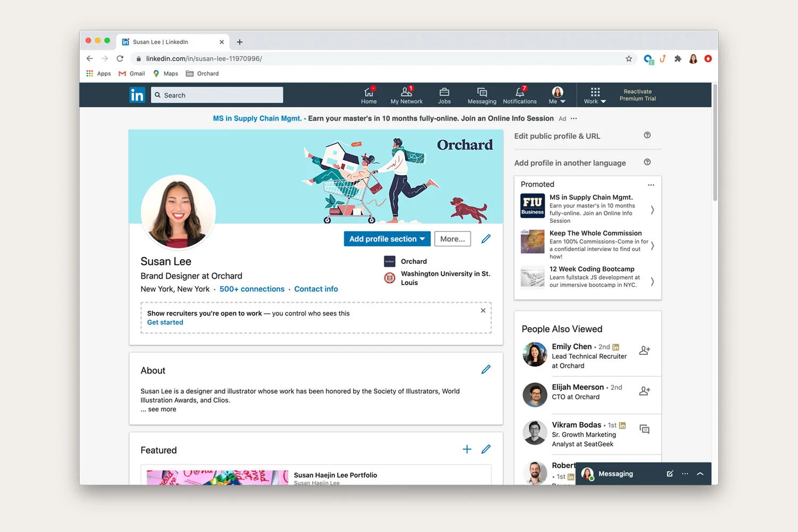
Task: Click the More... button
Action: pyautogui.click(x=453, y=239)
